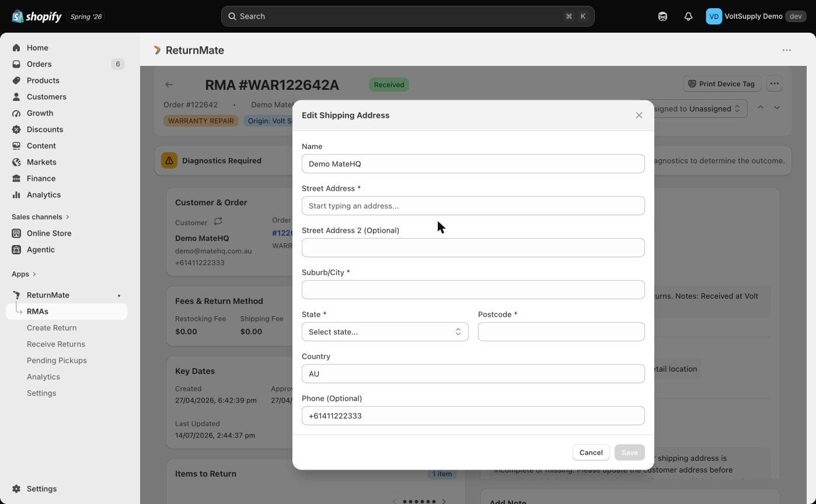Go to next RMA with down chevron
This screenshot has height=504, width=816.
pos(777,107)
